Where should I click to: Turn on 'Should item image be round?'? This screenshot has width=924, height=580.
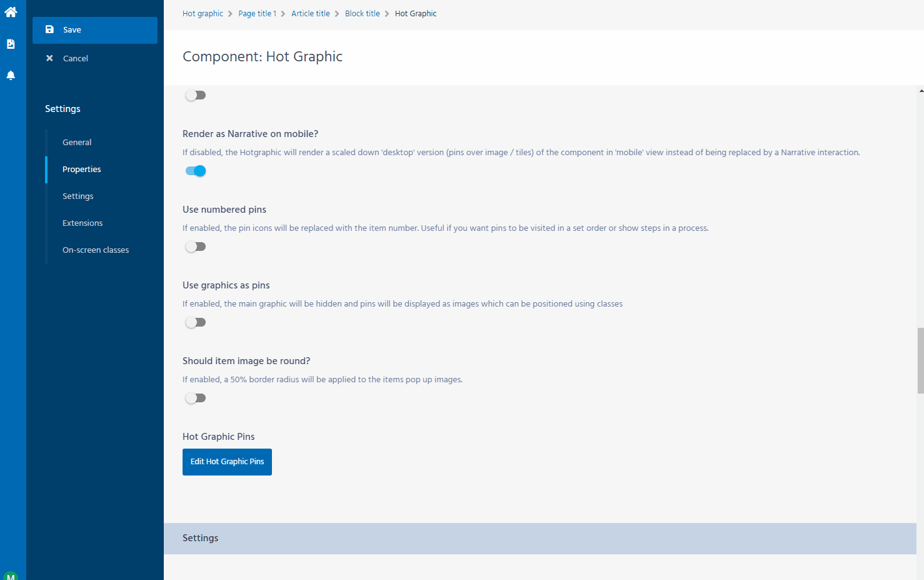[195, 397]
